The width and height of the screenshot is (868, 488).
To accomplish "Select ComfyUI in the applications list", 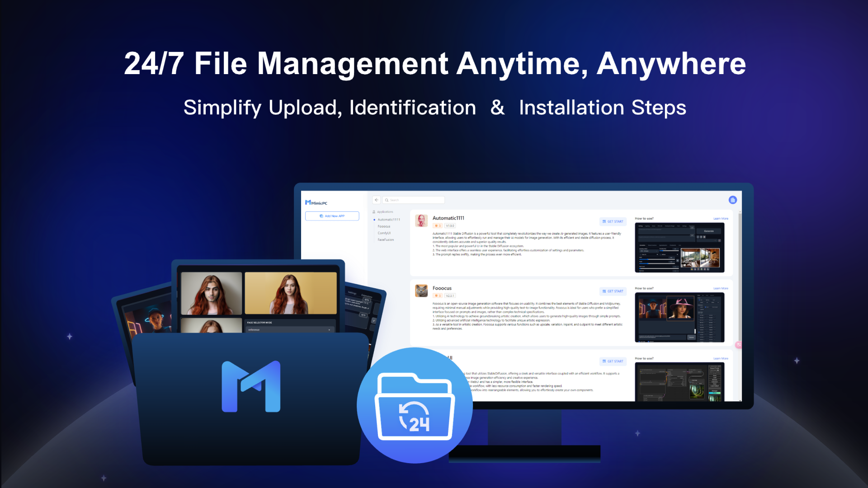I will tap(384, 233).
